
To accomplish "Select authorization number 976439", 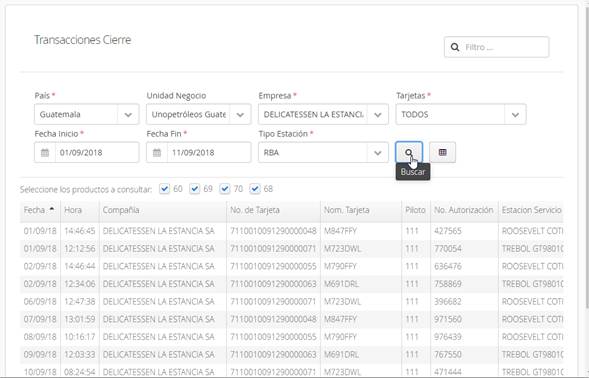I will tap(448, 337).
